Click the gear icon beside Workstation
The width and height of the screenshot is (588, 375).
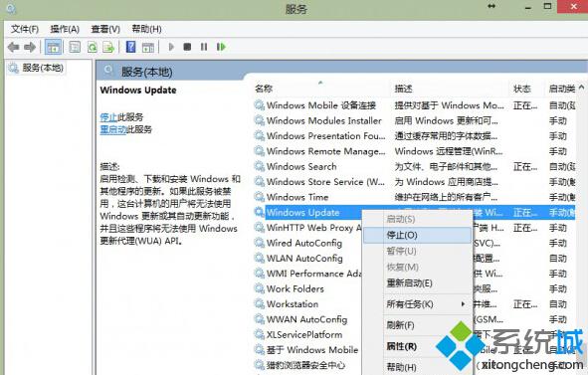coord(260,303)
